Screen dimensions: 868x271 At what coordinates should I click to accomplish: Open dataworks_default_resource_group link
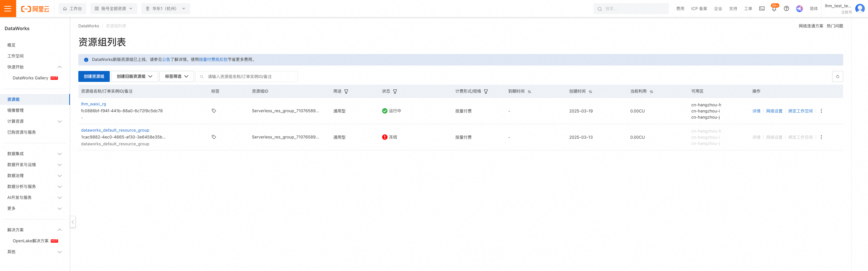(115, 130)
